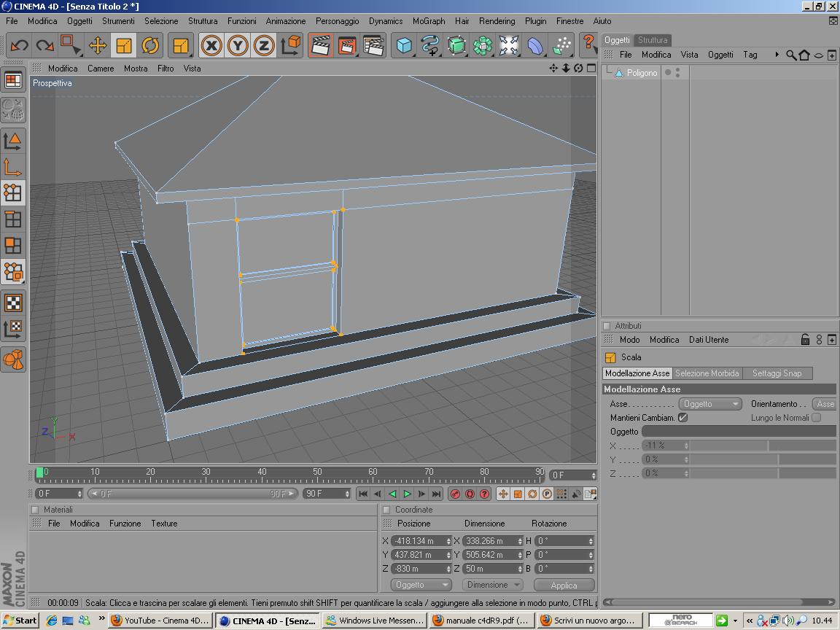
Task: Add an array modeling object
Action: [483, 45]
